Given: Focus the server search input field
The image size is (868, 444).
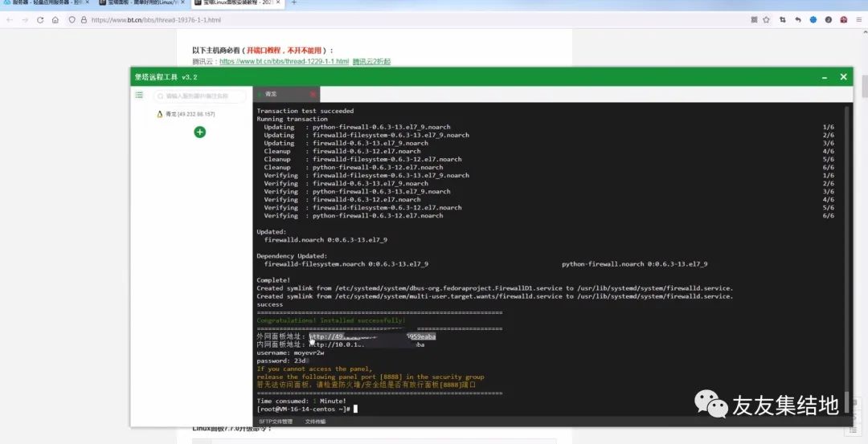Looking at the screenshot, I should coord(200,96).
